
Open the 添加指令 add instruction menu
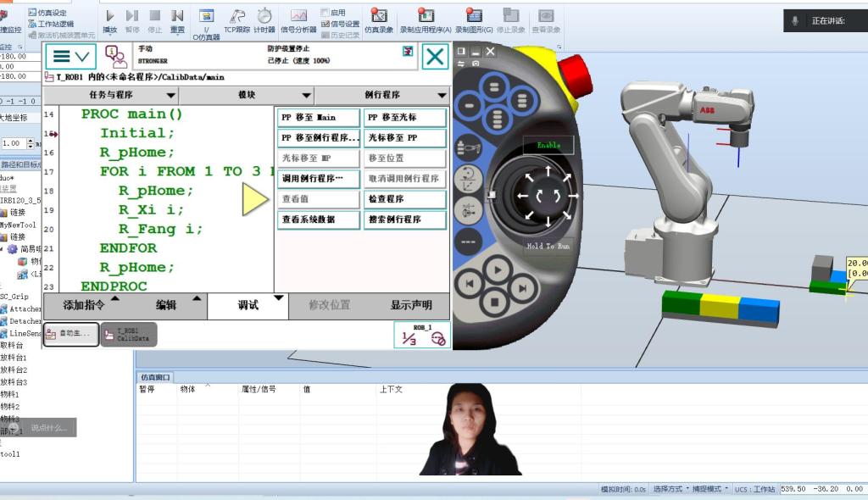coord(84,305)
